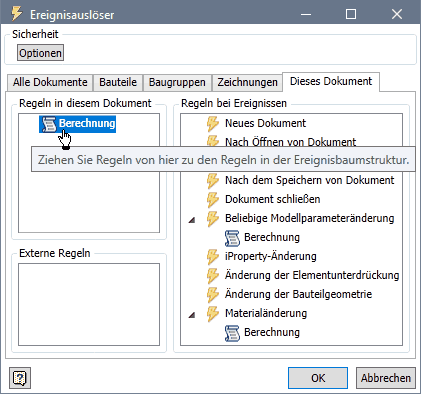Click the scroll icon of selected Berechnung rule

pyautogui.click(x=49, y=124)
